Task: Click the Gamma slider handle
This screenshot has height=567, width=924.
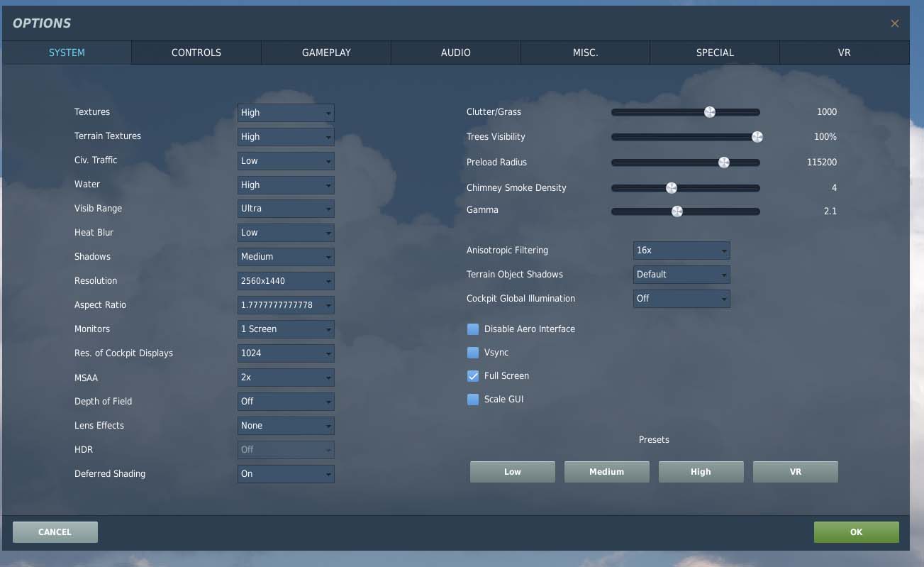Action: [677, 211]
